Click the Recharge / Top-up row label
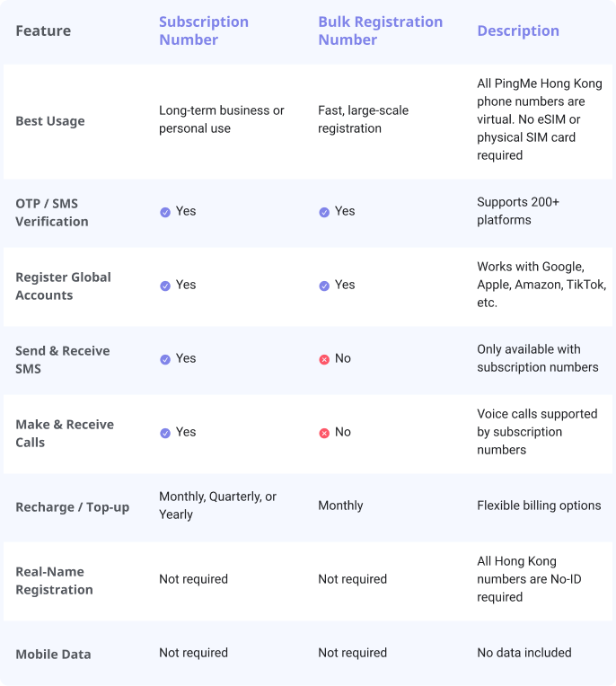This screenshot has width=616, height=686. point(73,506)
